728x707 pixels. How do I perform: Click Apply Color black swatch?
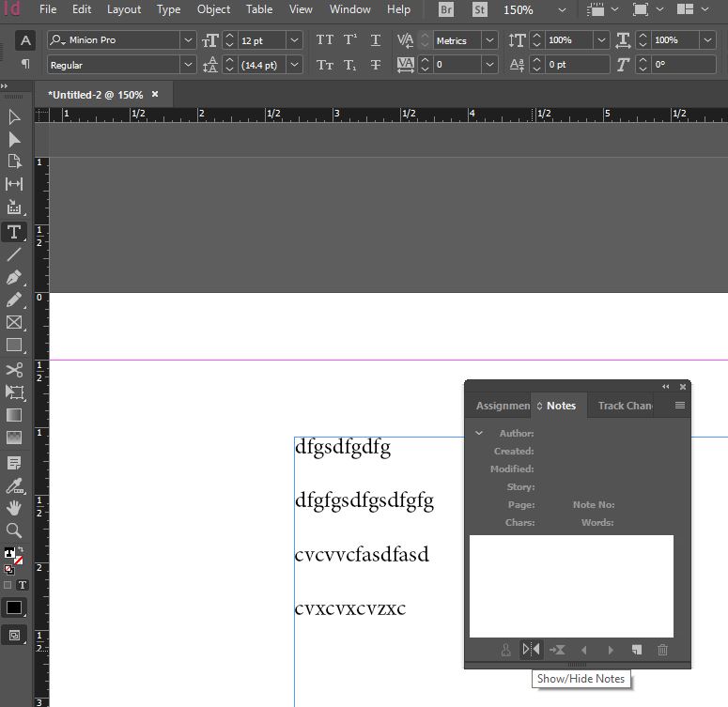click(14, 607)
